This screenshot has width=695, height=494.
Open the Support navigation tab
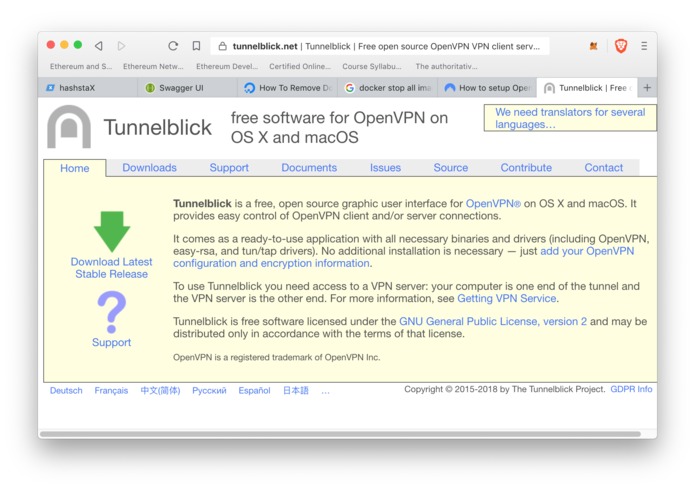pyautogui.click(x=229, y=167)
